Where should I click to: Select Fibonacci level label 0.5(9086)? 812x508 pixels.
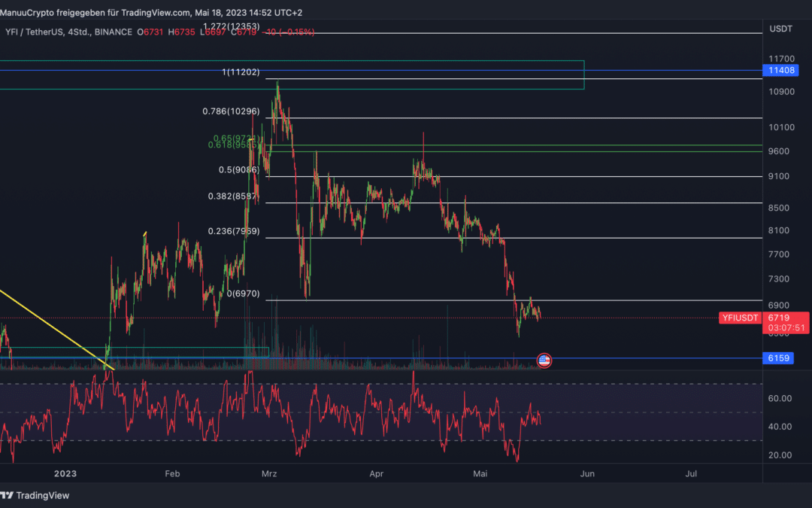click(239, 169)
